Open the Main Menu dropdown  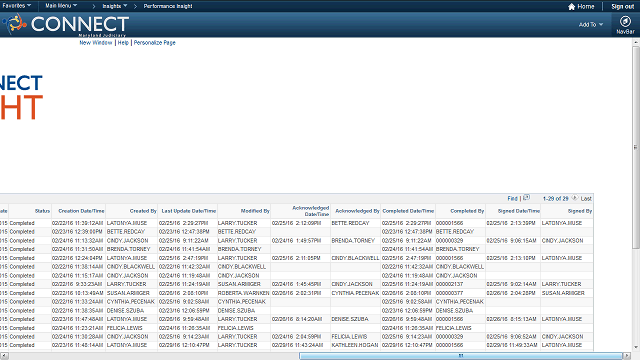(x=61, y=6)
